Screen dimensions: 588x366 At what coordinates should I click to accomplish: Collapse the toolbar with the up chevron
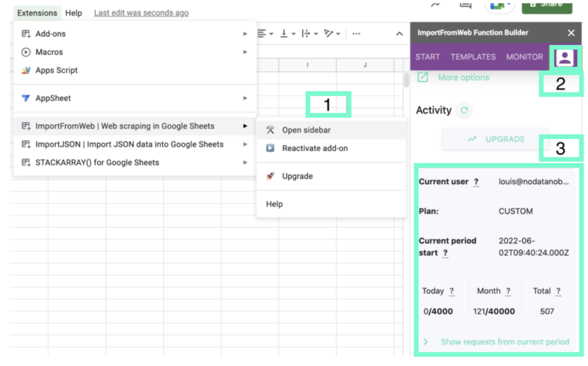click(399, 34)
